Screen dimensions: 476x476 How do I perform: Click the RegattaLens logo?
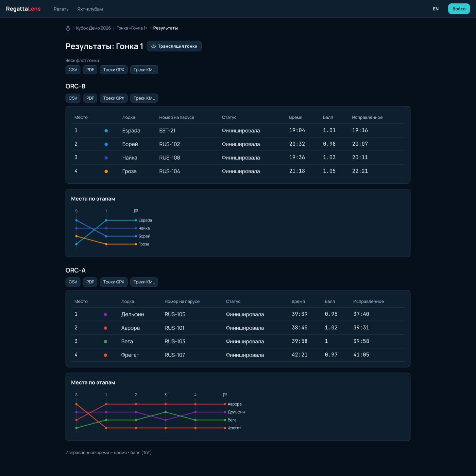(x=23, y=9)
